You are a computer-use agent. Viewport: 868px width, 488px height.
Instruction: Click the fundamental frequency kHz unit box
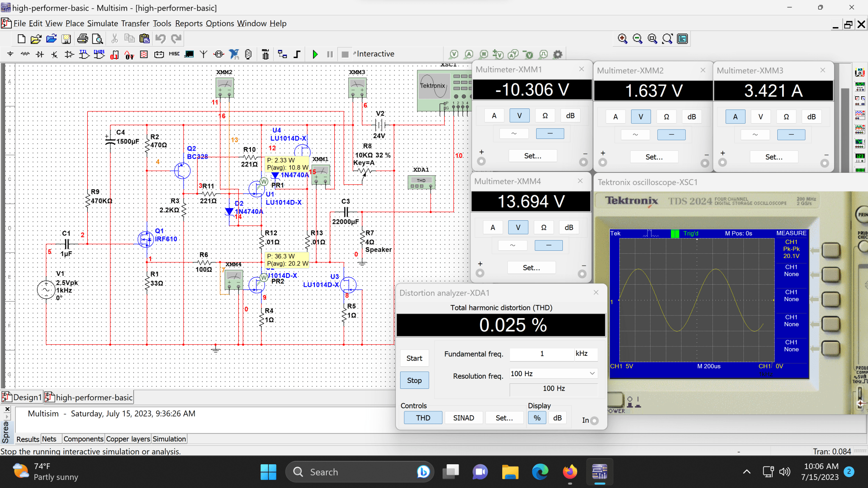point(586,354)
